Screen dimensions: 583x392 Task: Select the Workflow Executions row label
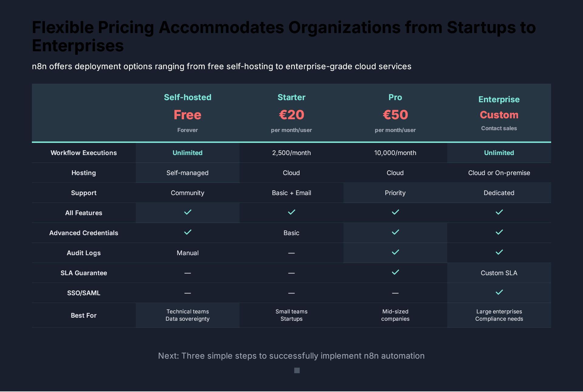84,153
